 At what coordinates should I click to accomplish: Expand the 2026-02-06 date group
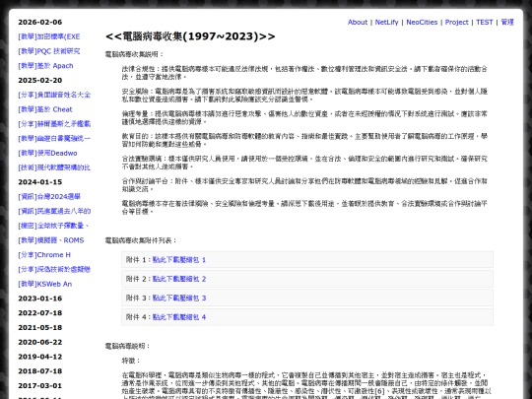(40, 23)
